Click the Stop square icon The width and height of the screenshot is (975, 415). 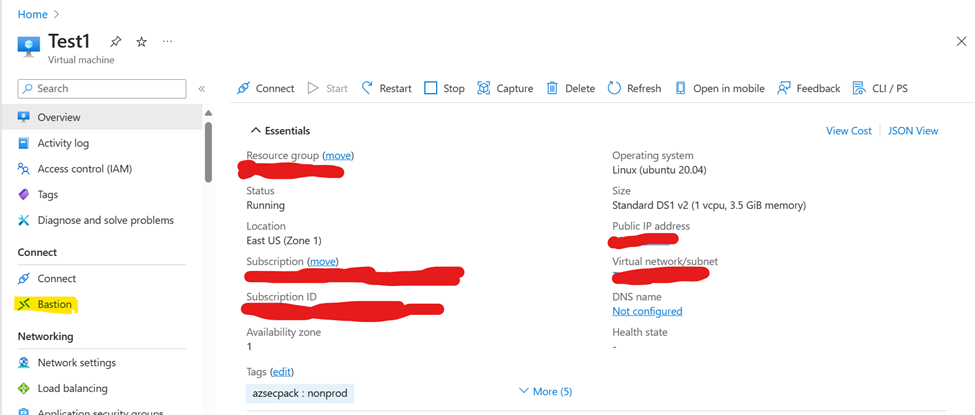[431, 88]
